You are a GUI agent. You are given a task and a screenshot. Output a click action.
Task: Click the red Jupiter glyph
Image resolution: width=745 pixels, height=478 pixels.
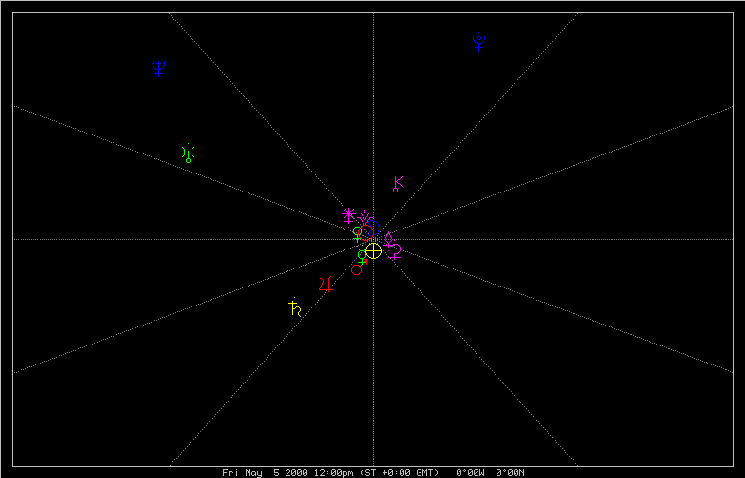(326, 284)
